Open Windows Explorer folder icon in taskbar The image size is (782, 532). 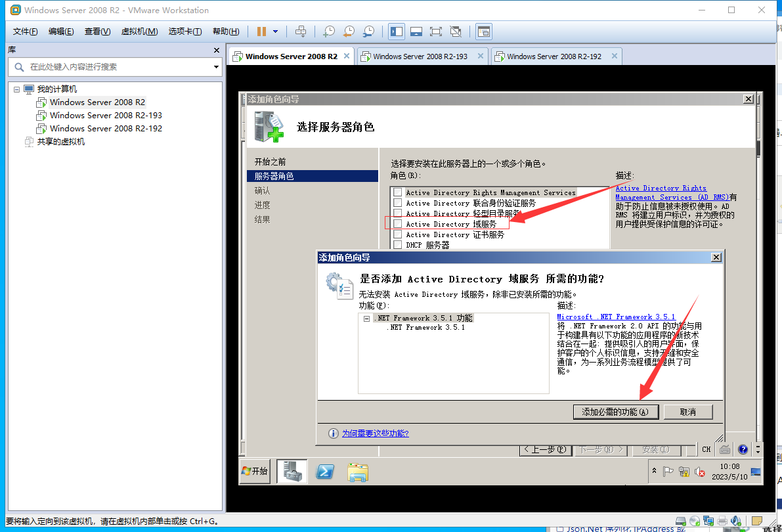click(358, 472)
